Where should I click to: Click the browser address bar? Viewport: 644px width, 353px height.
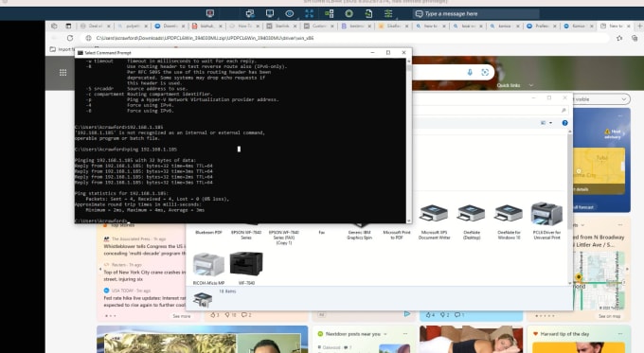[x=347, y=38]
